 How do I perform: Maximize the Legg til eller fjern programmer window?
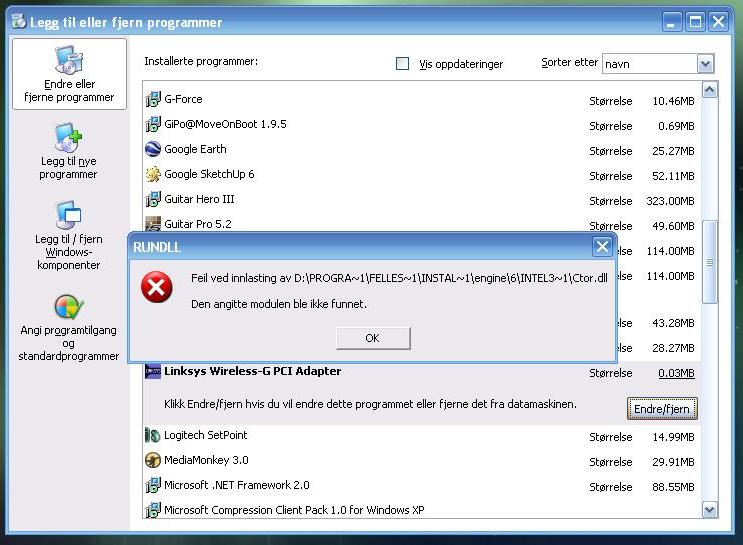tap(695, 21)
